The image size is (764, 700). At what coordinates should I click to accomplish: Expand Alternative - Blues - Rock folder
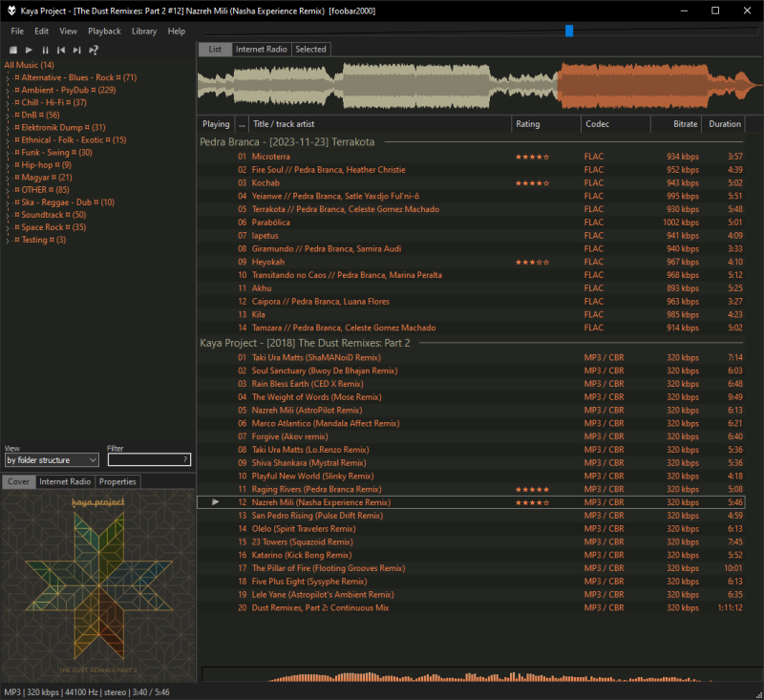pos(8,78)
